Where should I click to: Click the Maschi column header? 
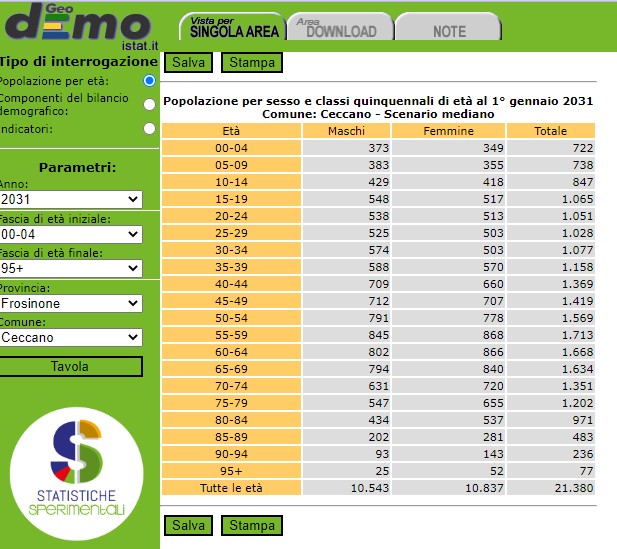[x=346, y=131]
